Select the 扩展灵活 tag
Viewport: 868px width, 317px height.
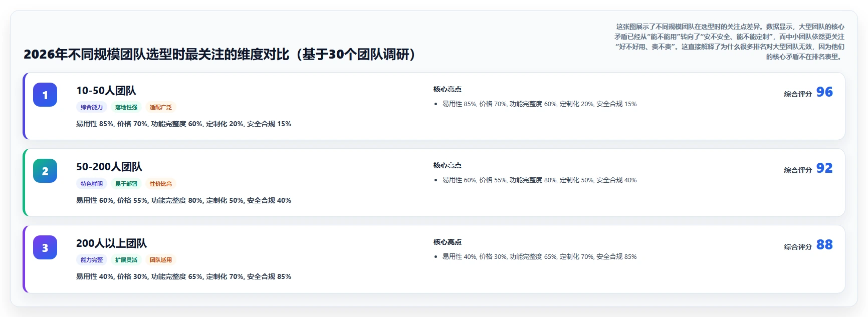pos(126,260)
